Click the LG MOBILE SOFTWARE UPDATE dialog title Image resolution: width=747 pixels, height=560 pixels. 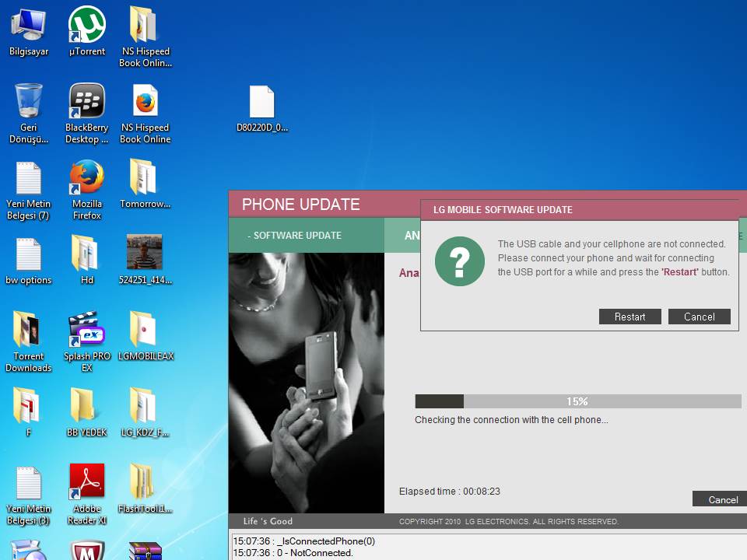(503, 209)
